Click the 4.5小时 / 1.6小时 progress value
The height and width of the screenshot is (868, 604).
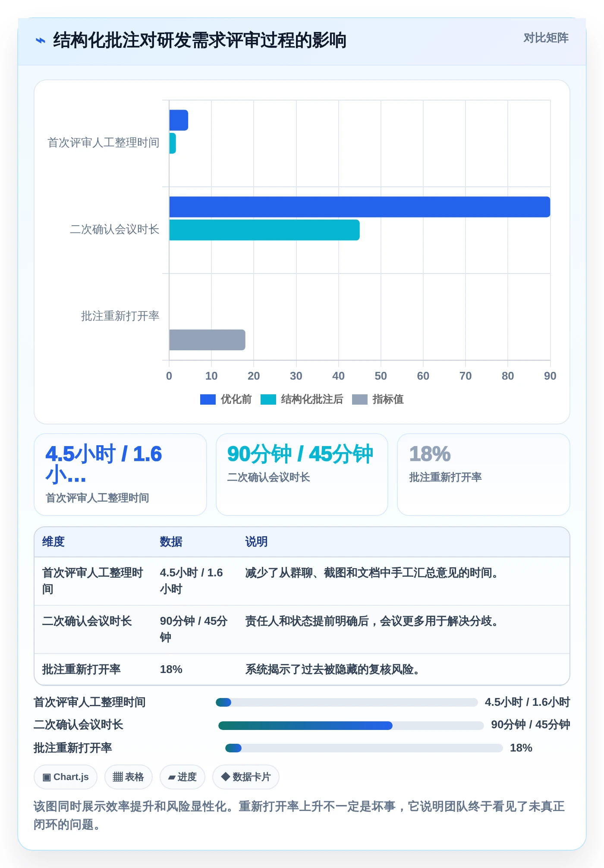(527, 702)
